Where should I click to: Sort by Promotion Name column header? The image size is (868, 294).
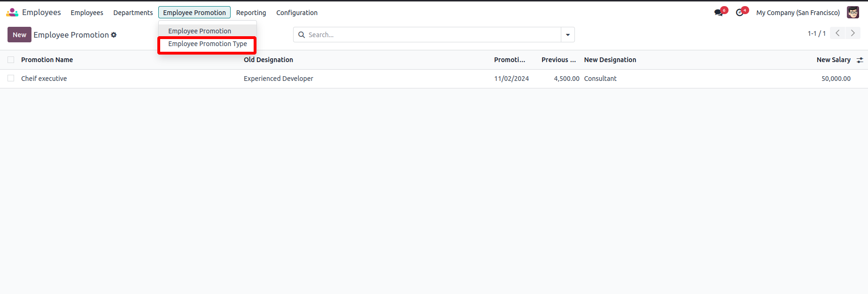click(47, 60)
